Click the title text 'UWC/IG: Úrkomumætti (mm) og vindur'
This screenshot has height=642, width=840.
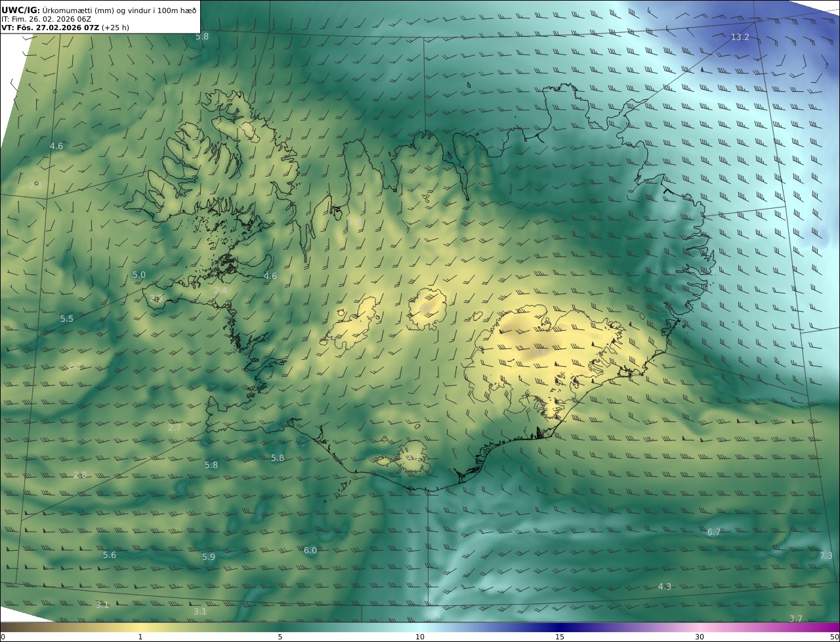coord(77,10)
